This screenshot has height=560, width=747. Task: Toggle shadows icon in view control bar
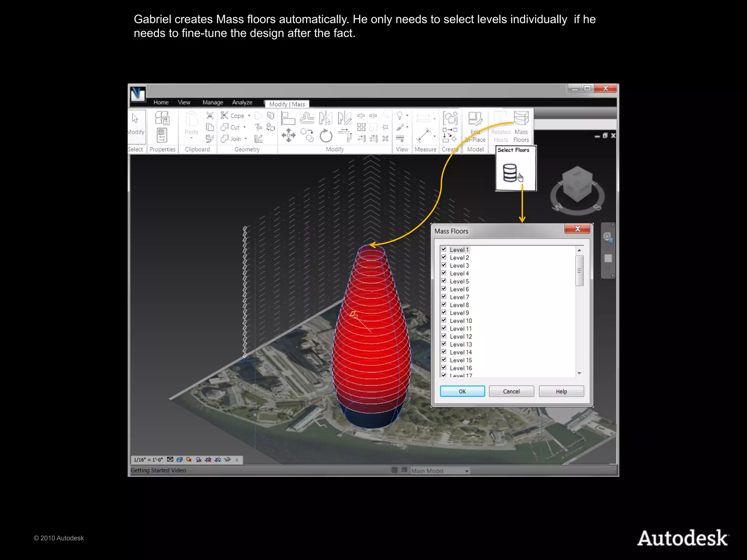click(x=198, y=460)
